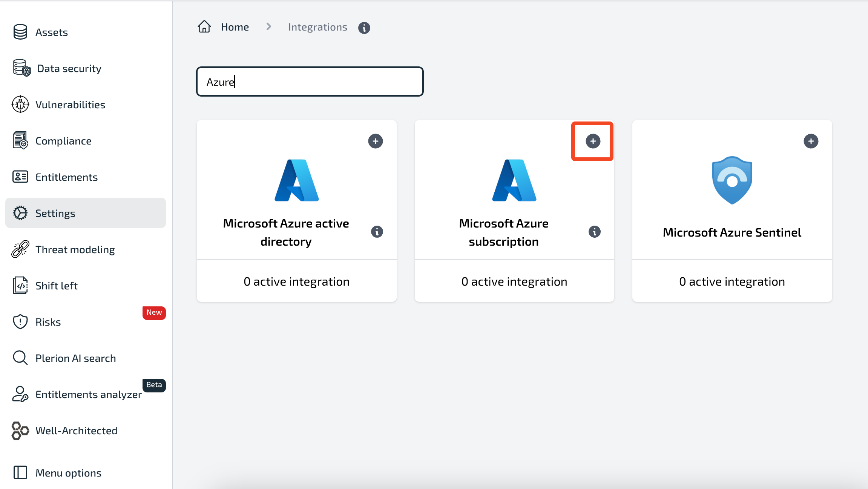Click active integration count under Azure directory
This screenshot has height=489, width=868.
tap(297, 281)
